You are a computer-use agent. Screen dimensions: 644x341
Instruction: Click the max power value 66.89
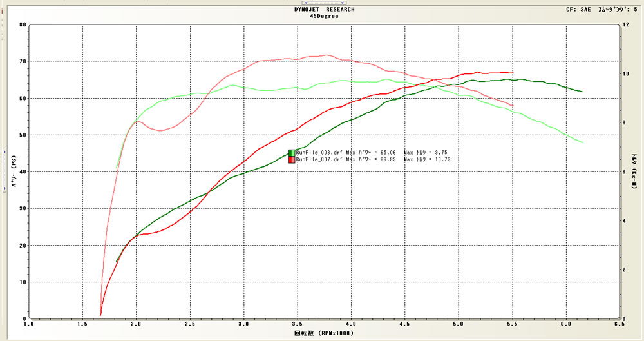pos(386,159)
